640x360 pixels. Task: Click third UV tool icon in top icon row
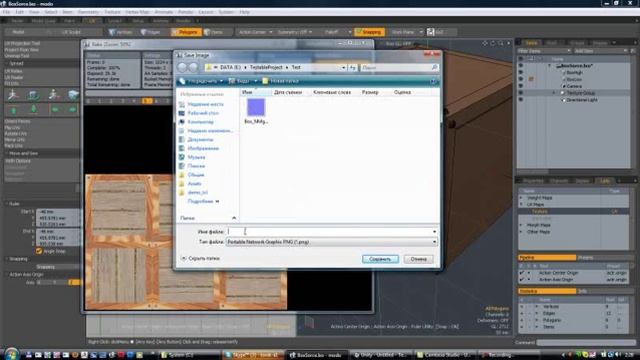pyautogui.click(x=53, y=95)
